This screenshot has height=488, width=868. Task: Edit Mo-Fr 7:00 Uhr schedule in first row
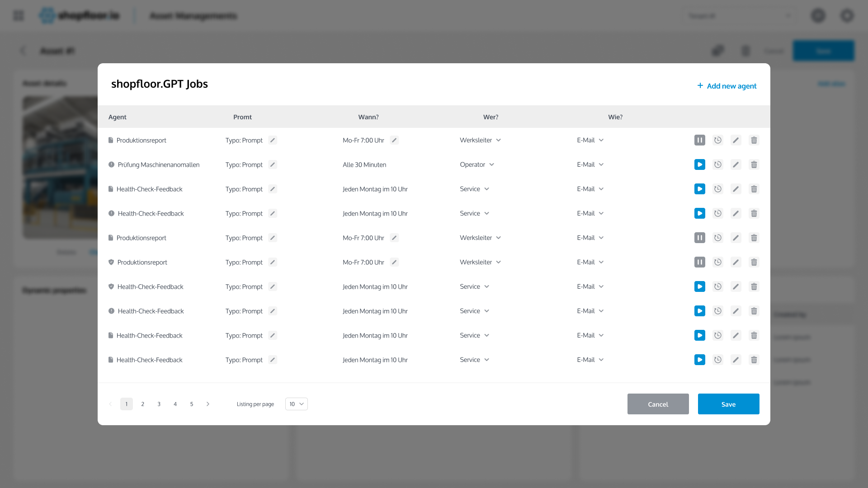pyautogui.click(x=394, y=140)
